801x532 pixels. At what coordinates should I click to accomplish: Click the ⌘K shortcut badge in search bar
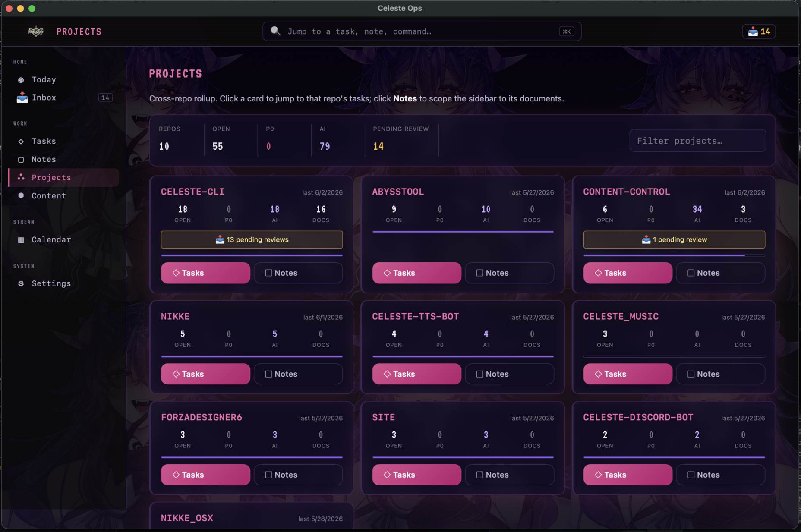567,31
